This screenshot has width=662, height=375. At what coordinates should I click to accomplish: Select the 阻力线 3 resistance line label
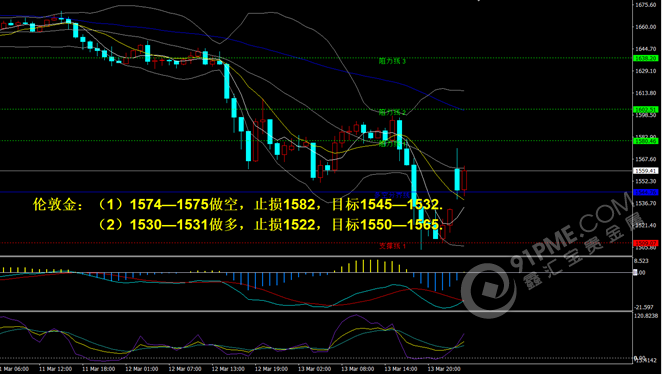(392, 62)
